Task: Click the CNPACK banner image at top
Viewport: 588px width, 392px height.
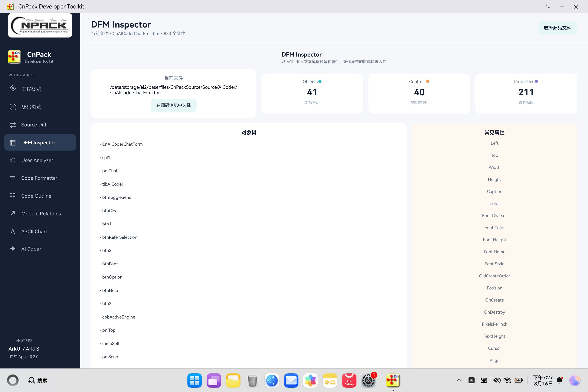Action: 40,25
